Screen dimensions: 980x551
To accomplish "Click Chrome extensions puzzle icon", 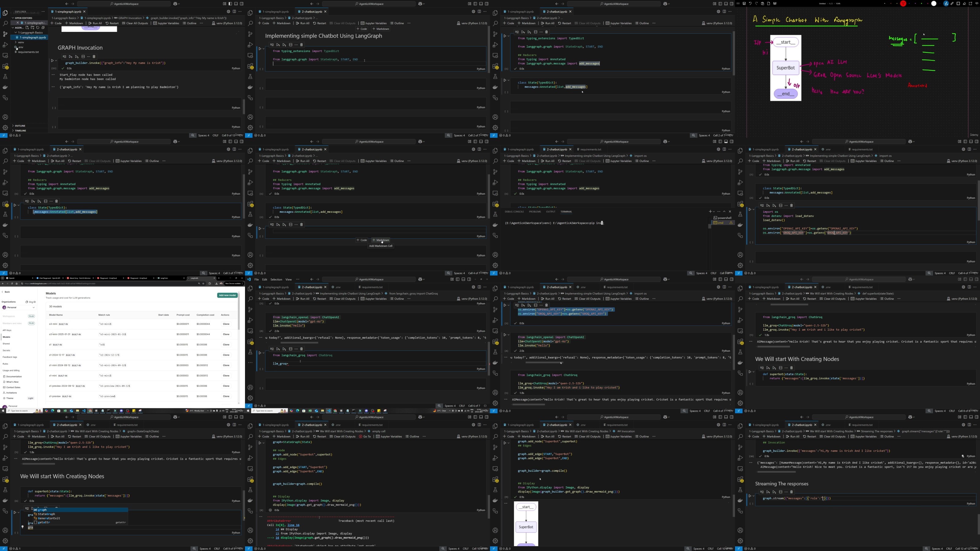I will 210,284.
